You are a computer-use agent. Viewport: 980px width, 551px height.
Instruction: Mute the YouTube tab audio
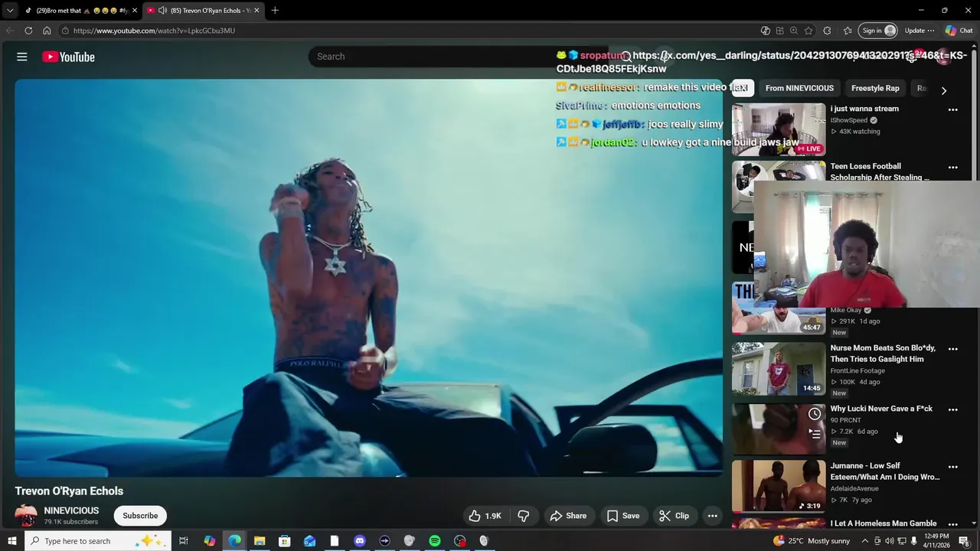point(162,10)
